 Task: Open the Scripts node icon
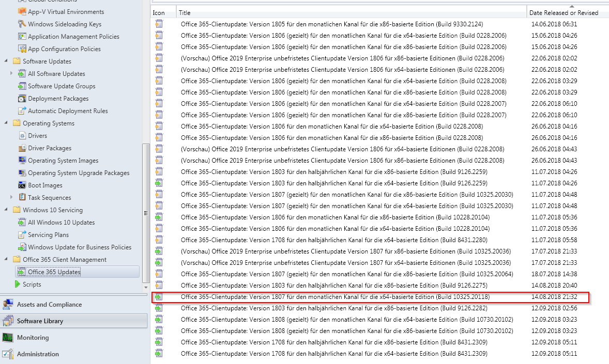pos(17,284)
